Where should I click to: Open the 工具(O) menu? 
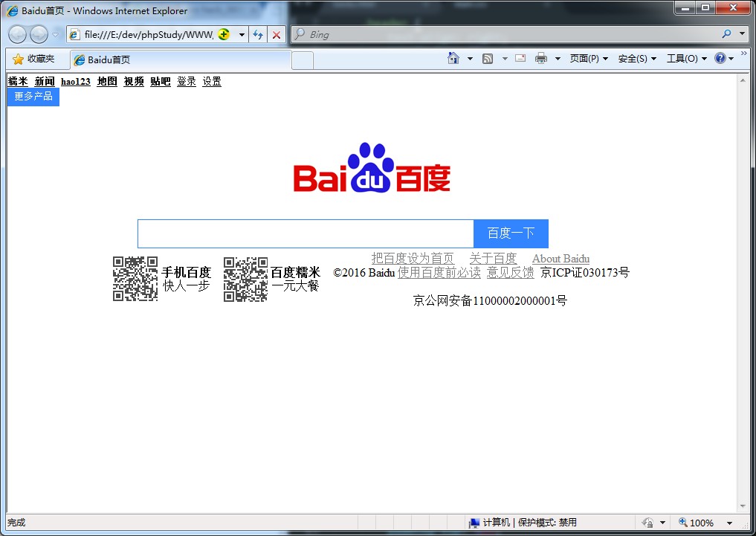tap(687, 58)
